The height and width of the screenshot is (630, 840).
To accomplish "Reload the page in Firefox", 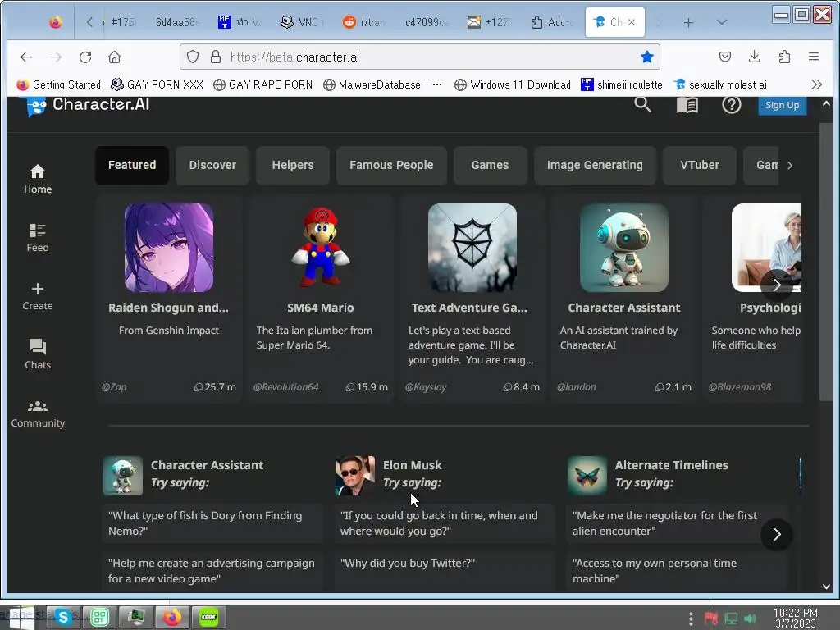I will point(85,57).
